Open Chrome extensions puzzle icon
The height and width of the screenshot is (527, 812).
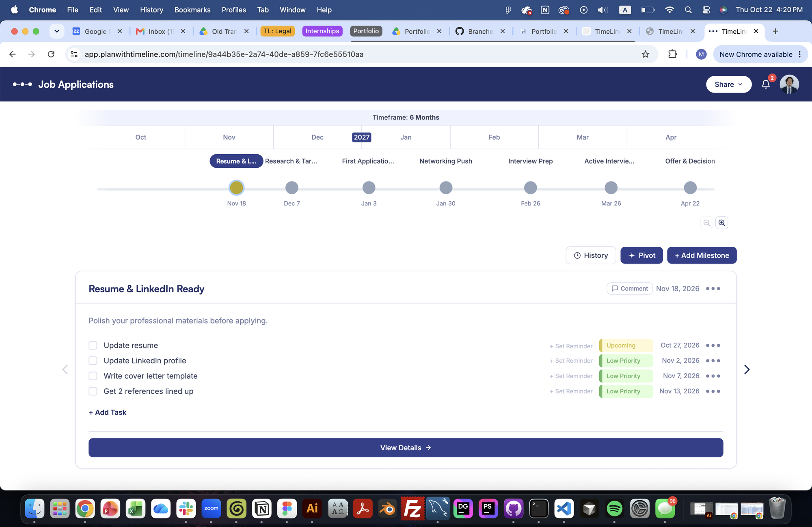[673, 54]
